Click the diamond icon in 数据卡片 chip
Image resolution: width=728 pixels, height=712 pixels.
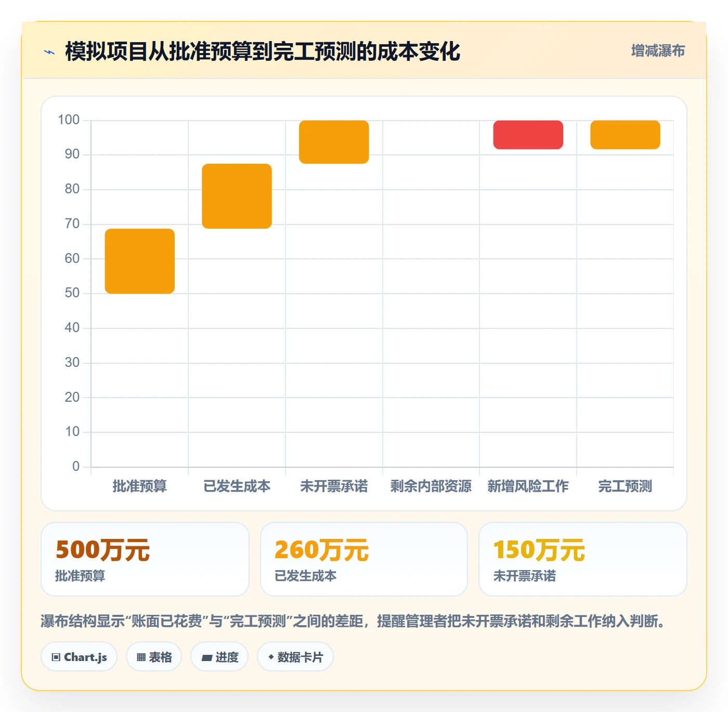(x=271, y=657)
